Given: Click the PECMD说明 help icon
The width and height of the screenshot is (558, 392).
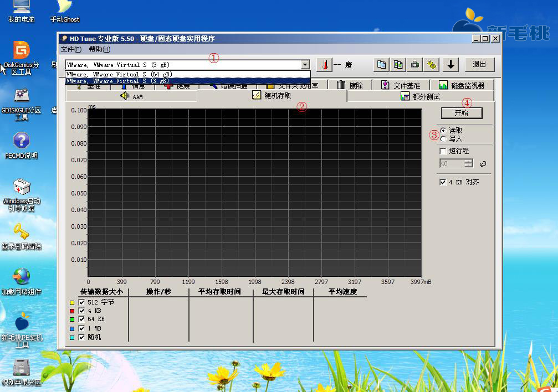Looking at the screenshot, I should 22,145.
